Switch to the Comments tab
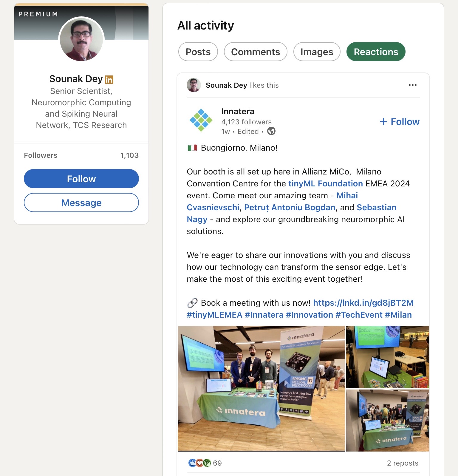 click(x=256, y=52)
